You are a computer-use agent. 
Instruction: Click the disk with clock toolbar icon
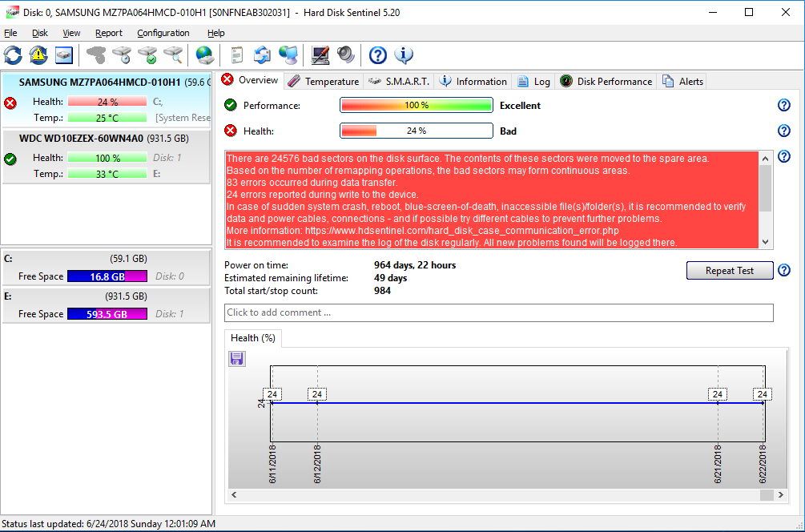[x=123, y=54]
